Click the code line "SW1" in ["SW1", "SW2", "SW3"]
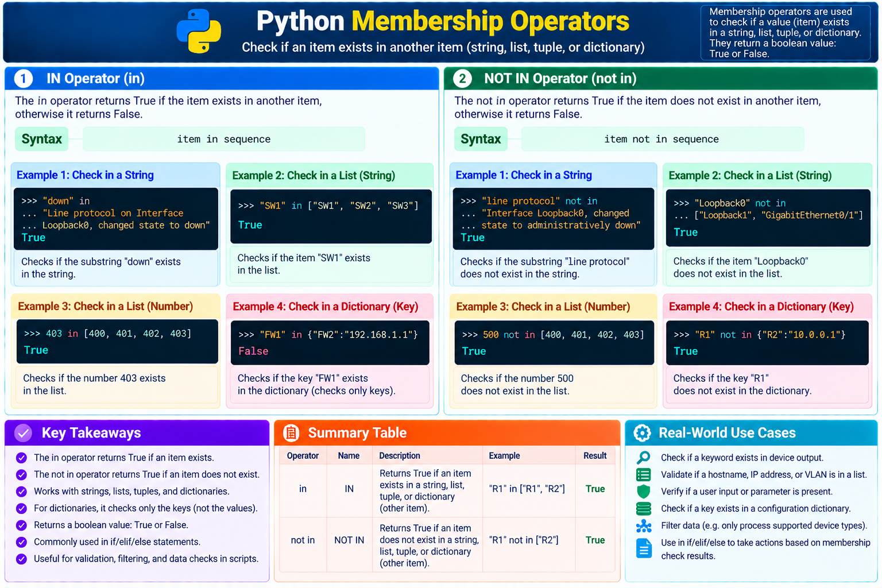This screenshot has width=882, height=588. 328,206
